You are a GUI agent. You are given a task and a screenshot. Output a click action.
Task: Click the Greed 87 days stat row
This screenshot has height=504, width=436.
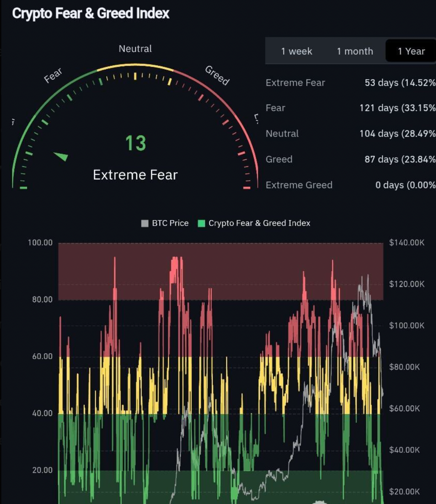(350, 159)
